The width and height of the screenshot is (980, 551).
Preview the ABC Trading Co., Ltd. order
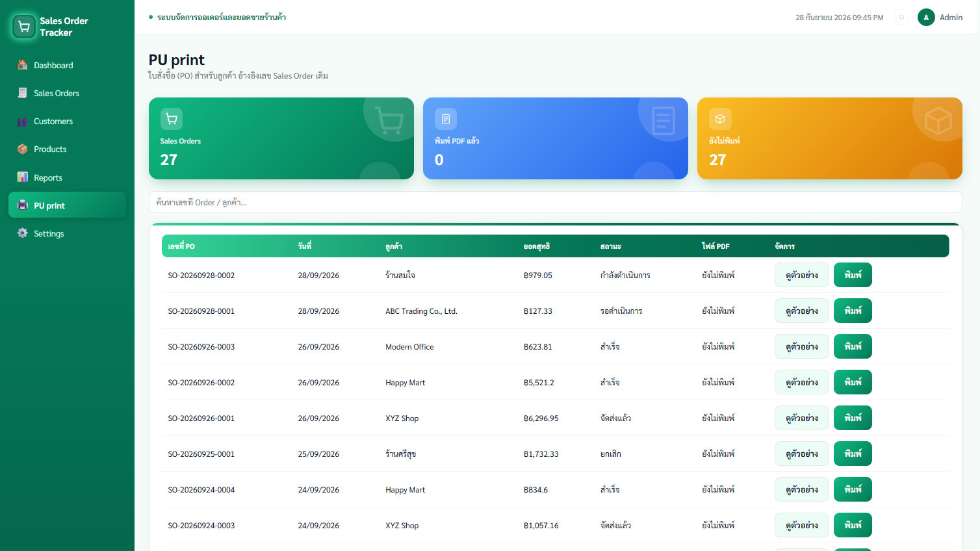click(801, 311)
